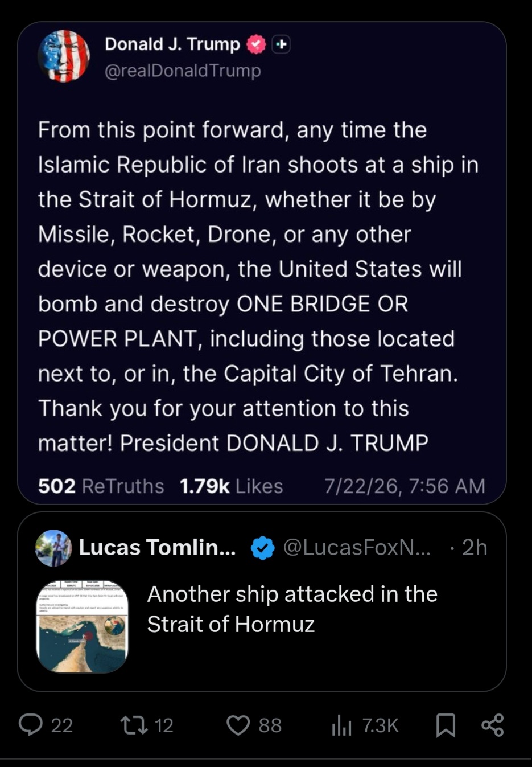The width and height of the screenshot is (532, 767).
Task: View post analytics bar chart icon
Action: [341, 725]
